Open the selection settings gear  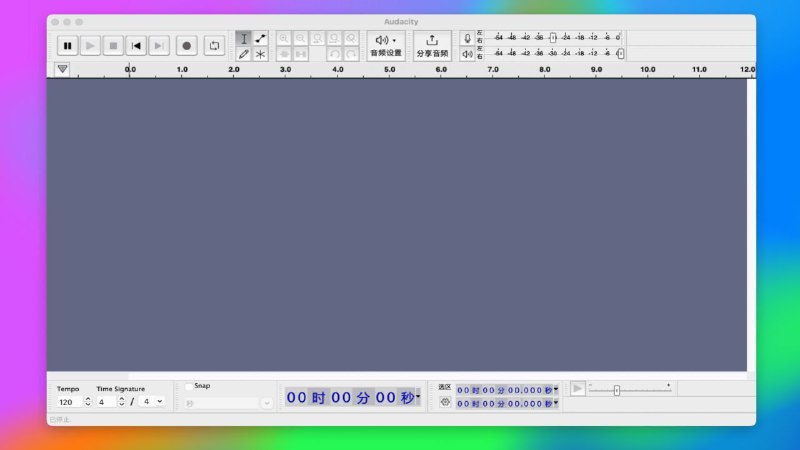pyautogui.click(x=445, y=401)
